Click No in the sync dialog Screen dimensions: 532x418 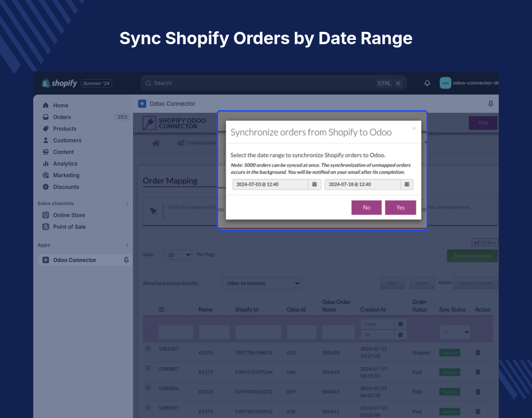click(x=366, y=208)
